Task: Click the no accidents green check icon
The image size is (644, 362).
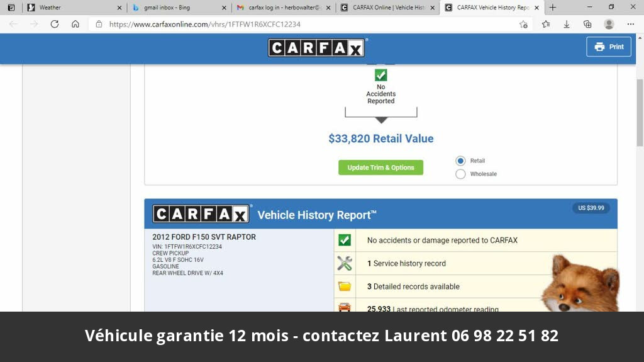Action: [x=345, y=240]
